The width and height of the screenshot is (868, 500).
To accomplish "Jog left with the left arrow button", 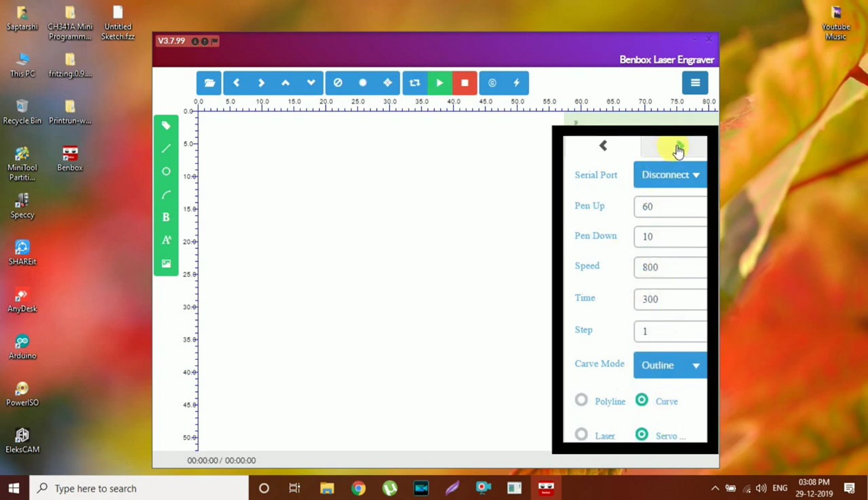I will point(236,83).
